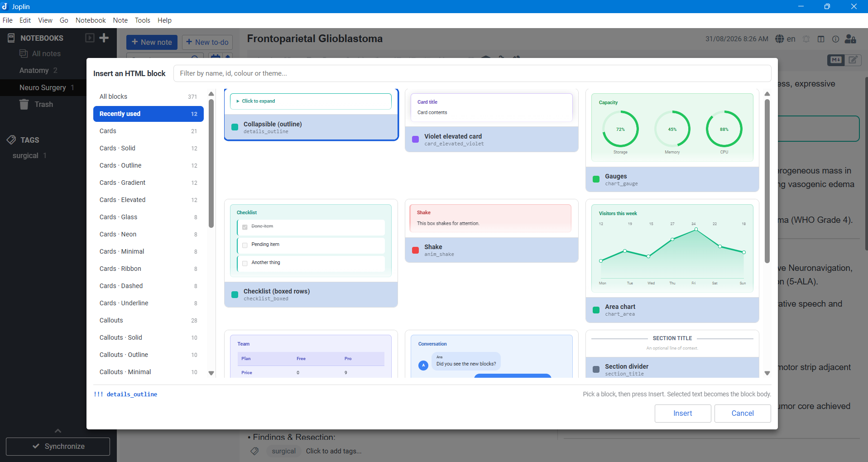The image size is (868, 462).
Task: Open the View menu
Action: 45,20
